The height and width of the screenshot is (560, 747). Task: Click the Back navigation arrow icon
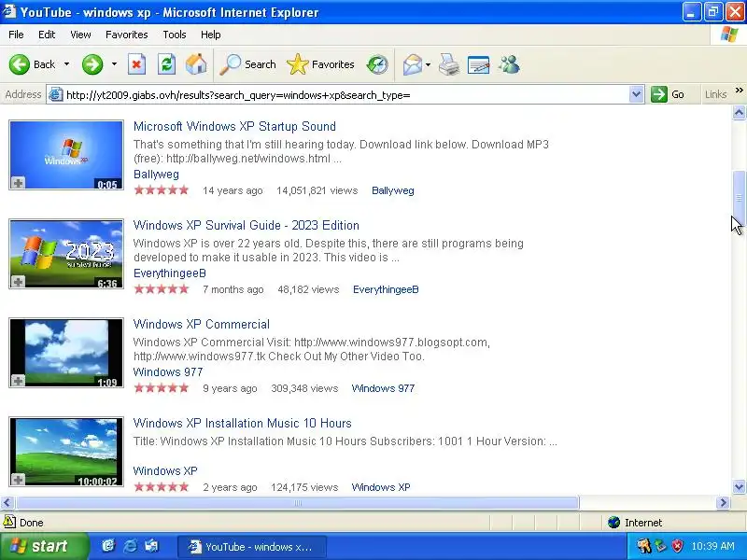pyautogui.click(x=19, y=64)
